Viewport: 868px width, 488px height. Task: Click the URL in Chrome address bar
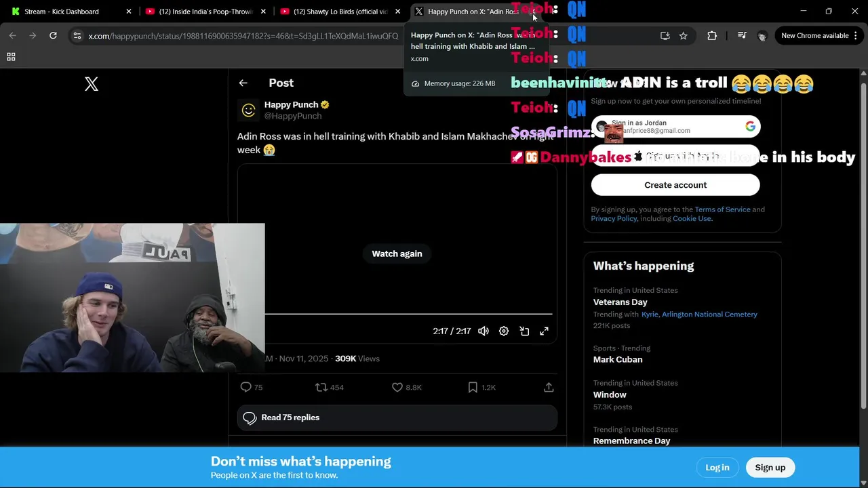(243, 36)
